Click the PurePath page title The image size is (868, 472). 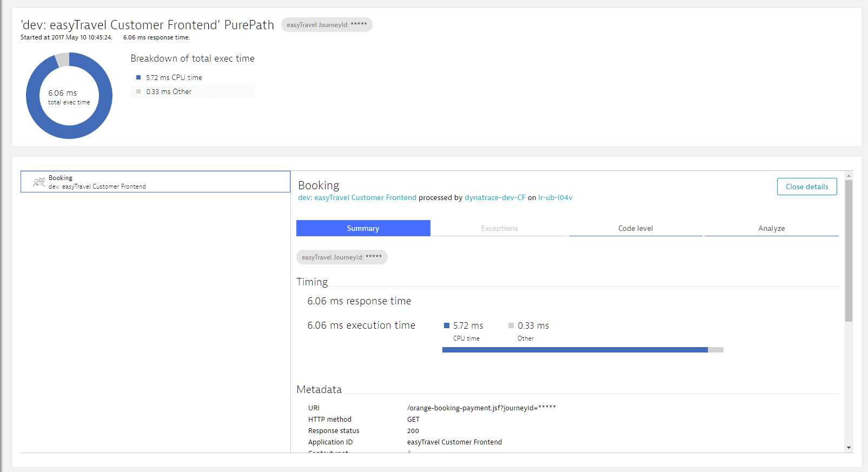[x=147, y=25]
